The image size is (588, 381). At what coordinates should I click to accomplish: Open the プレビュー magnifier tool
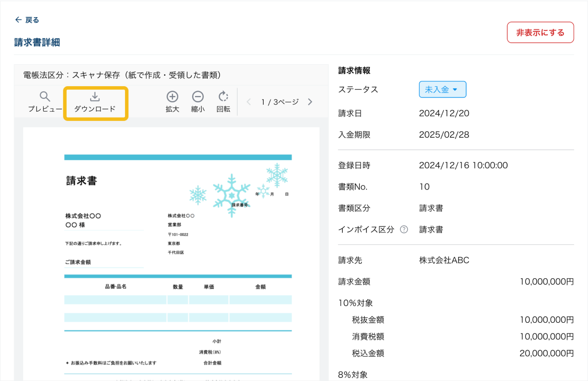pos(45,102)
